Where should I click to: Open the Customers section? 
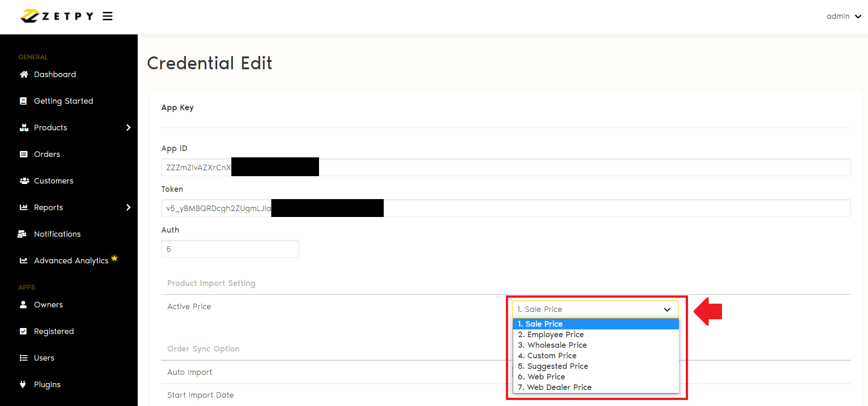(54, 181)
